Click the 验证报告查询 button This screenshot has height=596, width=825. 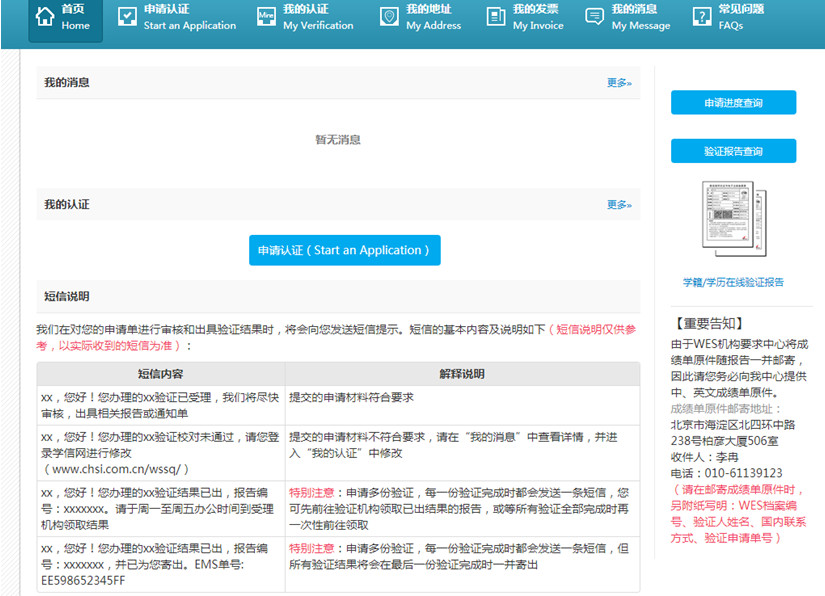pos(733,151)
